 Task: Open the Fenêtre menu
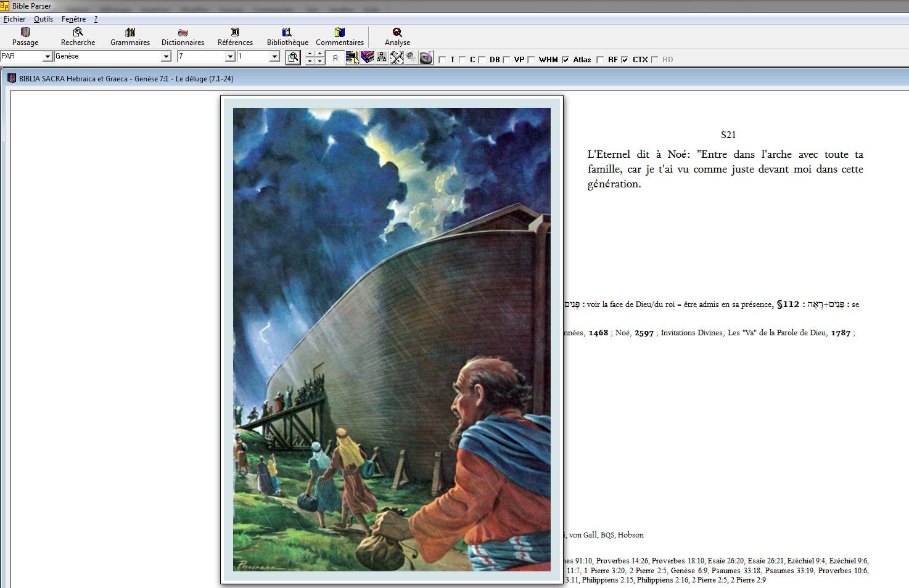[x=73, y=19]
